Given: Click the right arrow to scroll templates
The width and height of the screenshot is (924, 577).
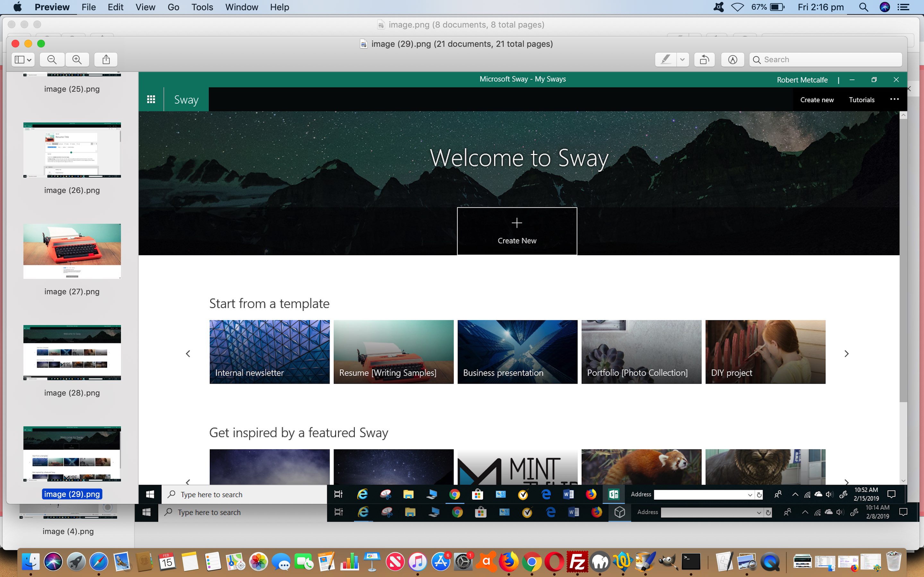Looking at the screenshot, I should 846,353.
